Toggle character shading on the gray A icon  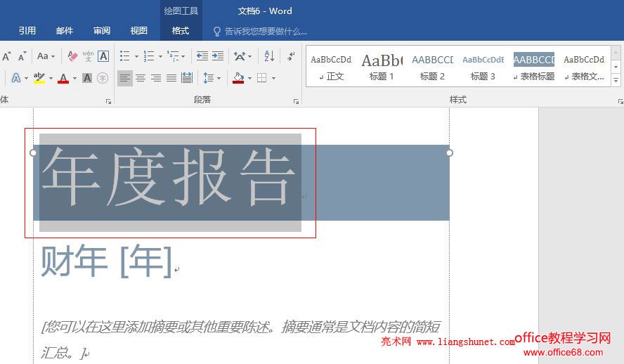point(87,78)
